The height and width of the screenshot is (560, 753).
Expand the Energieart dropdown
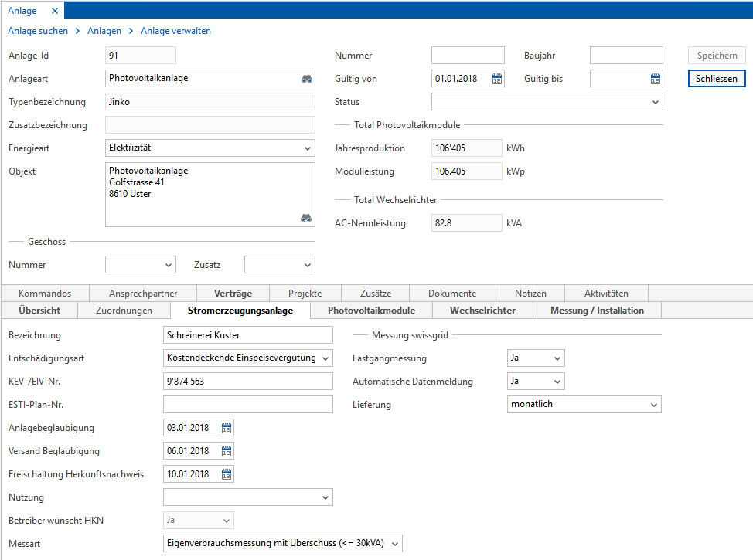(x=308, y=148)
